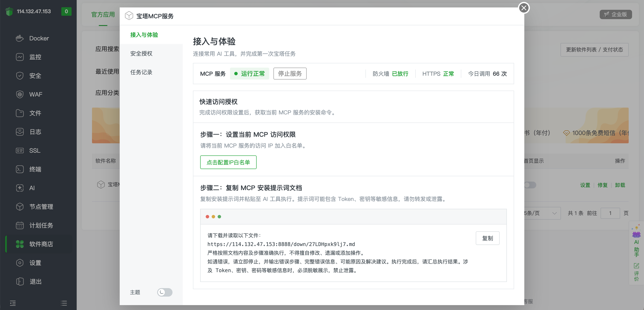Open the 软件商店 four-leaf icon
Viewport: 644px width, 310px height.
(20, 244)
